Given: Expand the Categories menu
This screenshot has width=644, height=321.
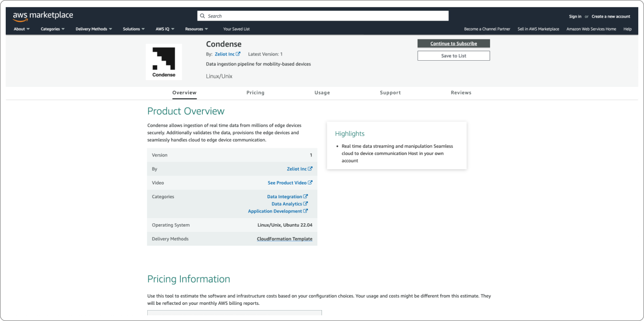Looking at the screenshot, I should (53, 29).
